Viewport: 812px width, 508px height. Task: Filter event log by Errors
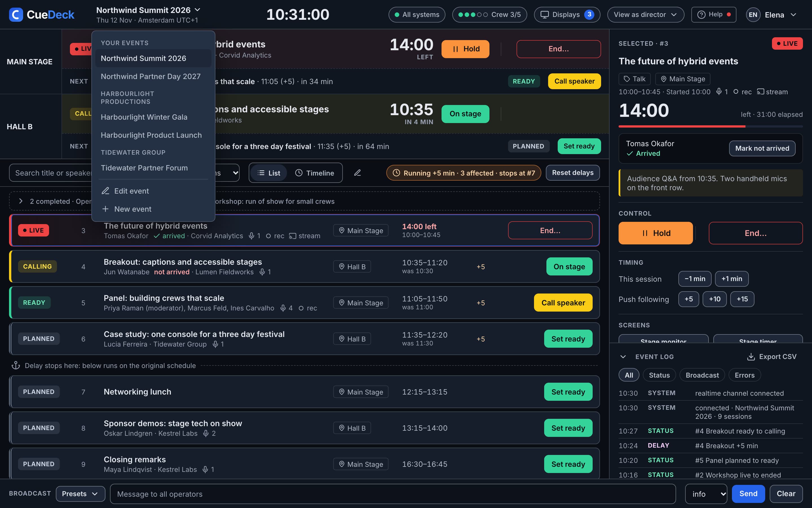click(745, 375)
